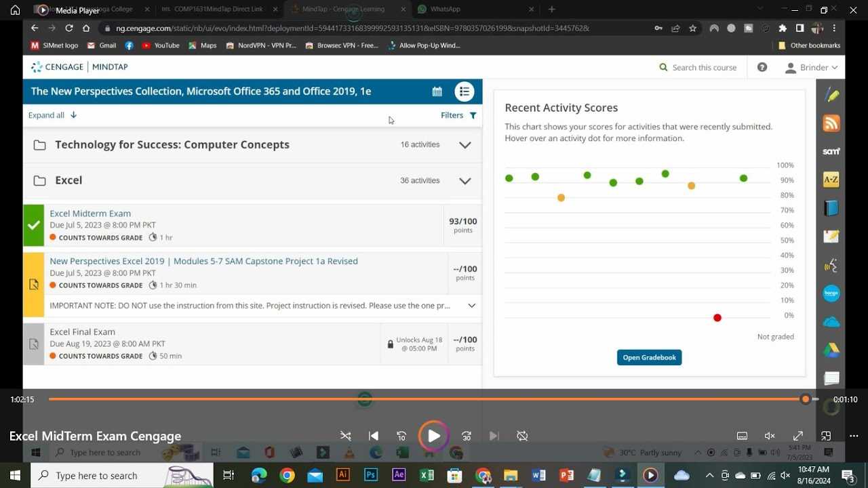Image resolution: width=868 pixels, height=488 pixels.
Task: Click Expand all
Action: tap(52, 115)
